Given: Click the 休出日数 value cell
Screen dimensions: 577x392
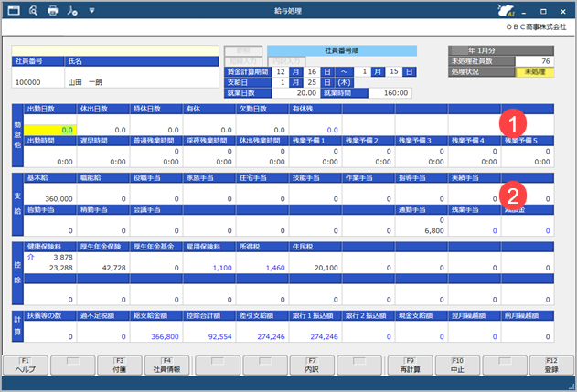Looking at the screenshot, I should (103, 125).
